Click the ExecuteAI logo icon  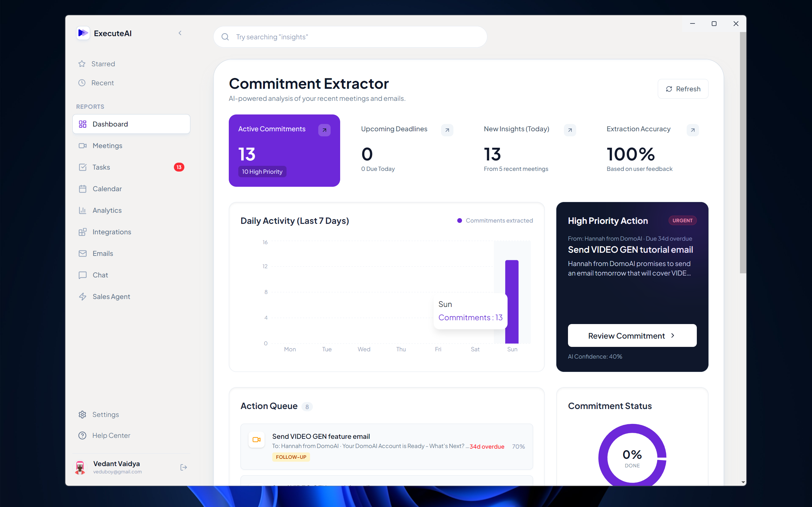(x=83, y=33)
